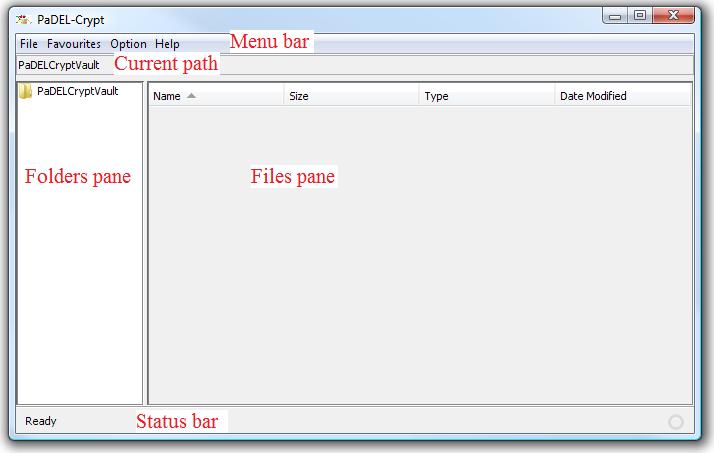Open the Help menu
The height and width of the screenshot is (453, 714).
point(167,44)
